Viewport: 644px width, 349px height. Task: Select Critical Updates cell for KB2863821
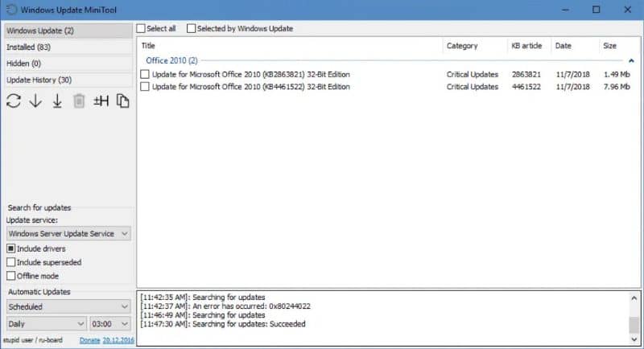pos(473,74)
